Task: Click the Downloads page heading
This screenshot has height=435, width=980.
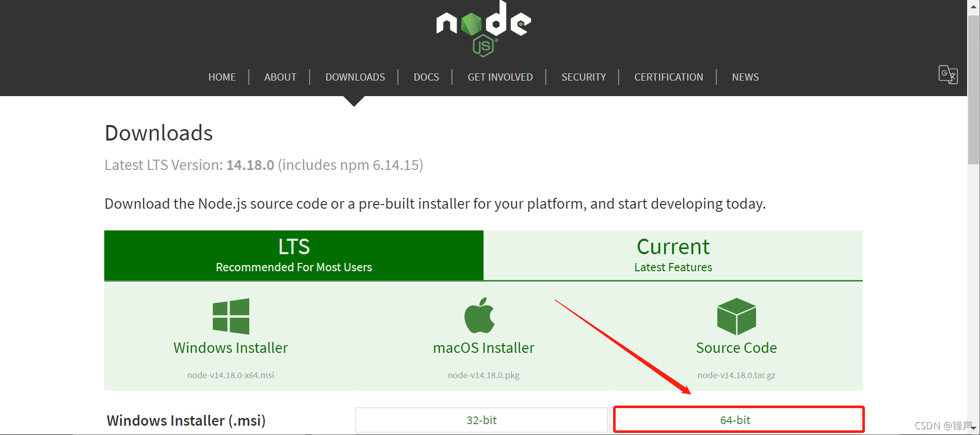Action: click(x=159, y=133)
